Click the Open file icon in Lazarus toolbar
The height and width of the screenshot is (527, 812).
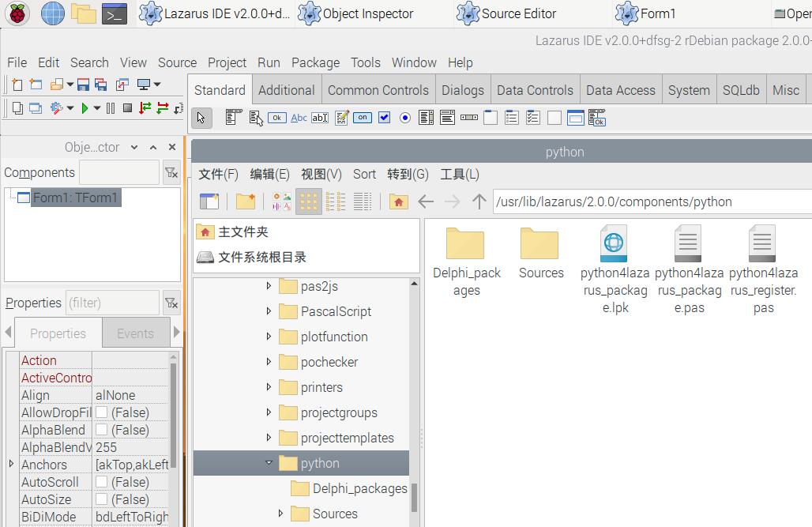[56, 85]
